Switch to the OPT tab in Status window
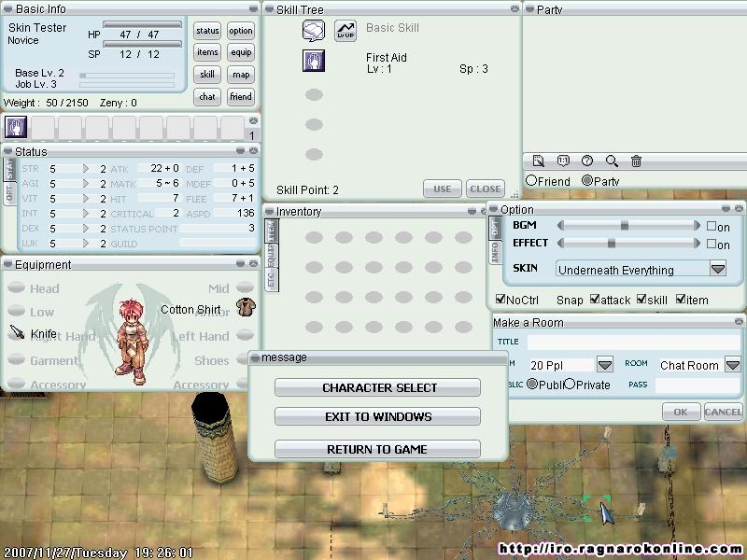 pos(9,193)
